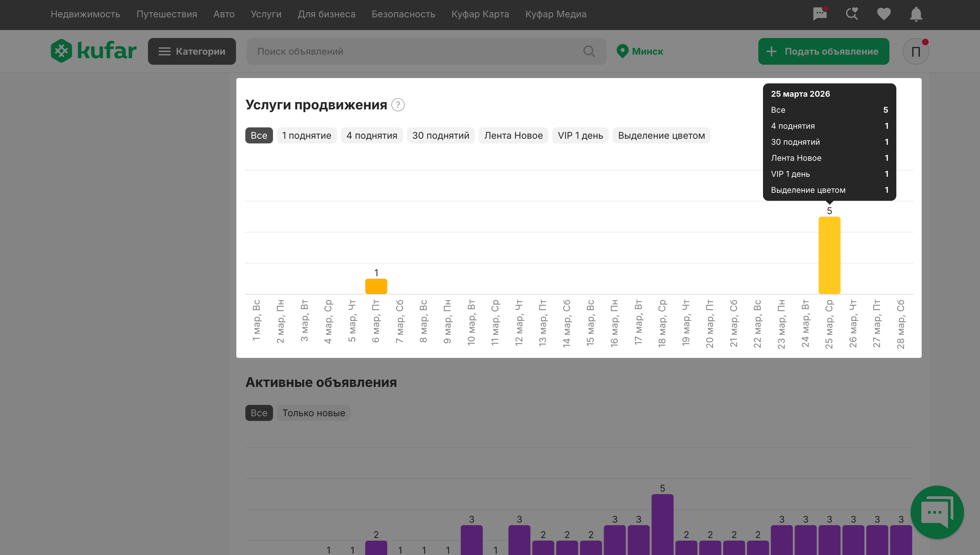
Task: Click the location pin icon near Минск
Action: pos(622,51)
